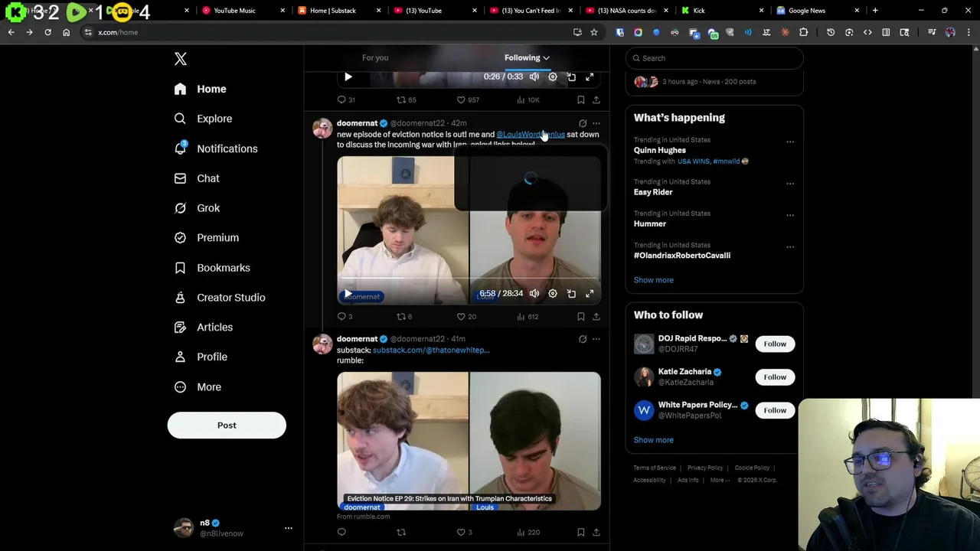Bookmark the post with 612 views
This screenshot has width=980, height=551.
tap(581, 316)
